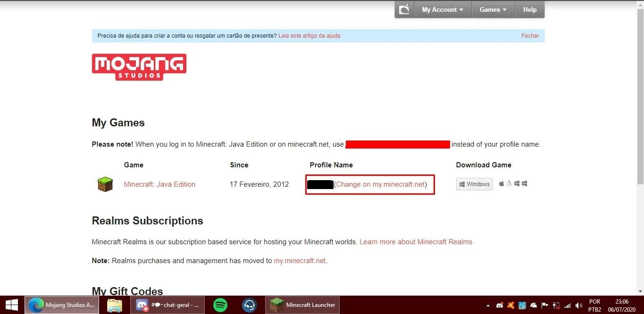This screenshot has height=314, width=644.
Task: Open the volume speaker tray icon
Action: (579, 306)
